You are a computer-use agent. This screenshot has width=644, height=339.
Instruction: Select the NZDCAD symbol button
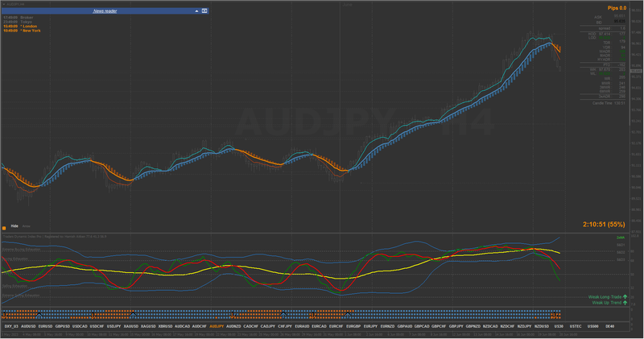pyautogui.click(x=490, y=326)
